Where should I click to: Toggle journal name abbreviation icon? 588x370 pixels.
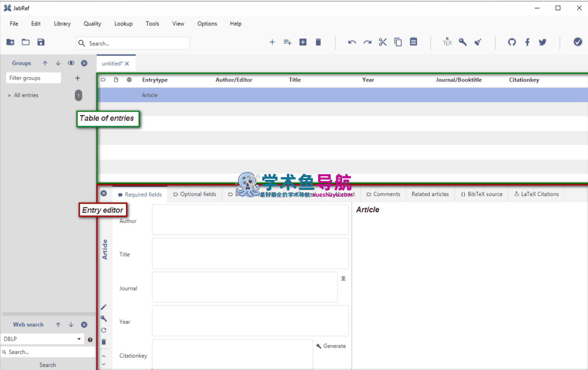click(343, 278)
